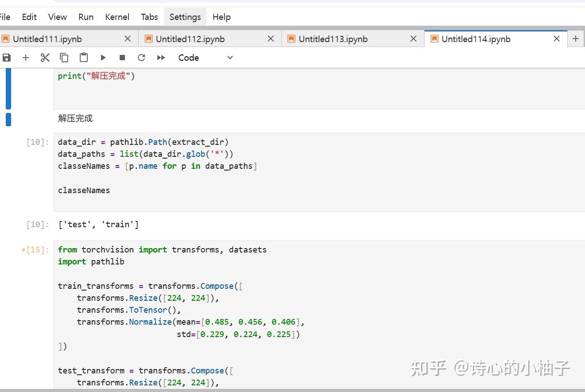Switch to Untitled113.ipynb tab

click(x=333, y=39)
